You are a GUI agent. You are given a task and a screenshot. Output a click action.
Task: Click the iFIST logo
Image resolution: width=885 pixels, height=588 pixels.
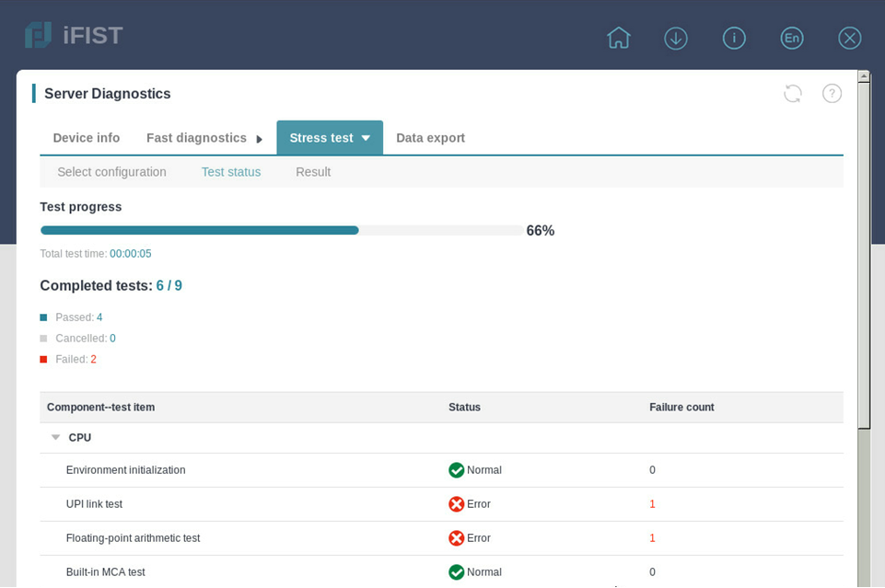tap(74, 35)
